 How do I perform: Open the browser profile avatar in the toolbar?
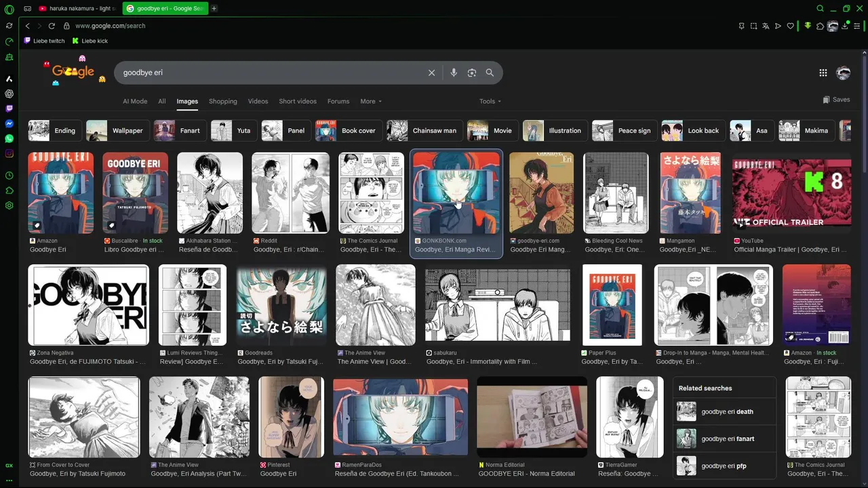[x=833, y=26]
